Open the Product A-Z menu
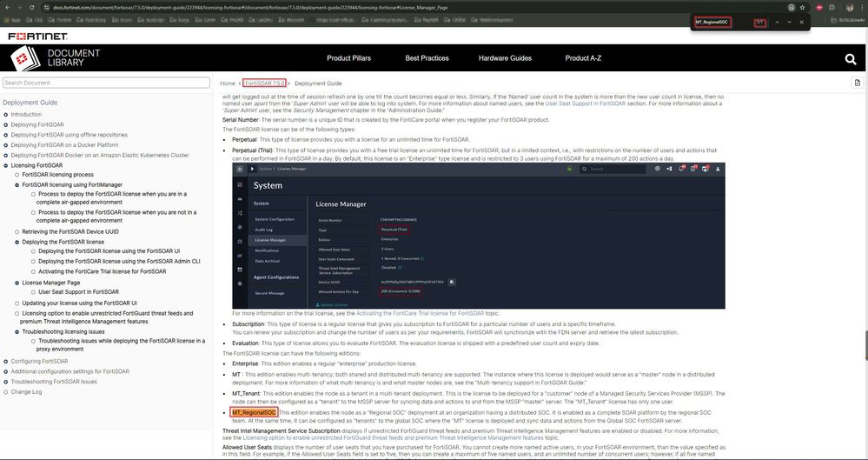Image resolution: width=868 pixels, height=460 pixels. [x=583, y=57]
